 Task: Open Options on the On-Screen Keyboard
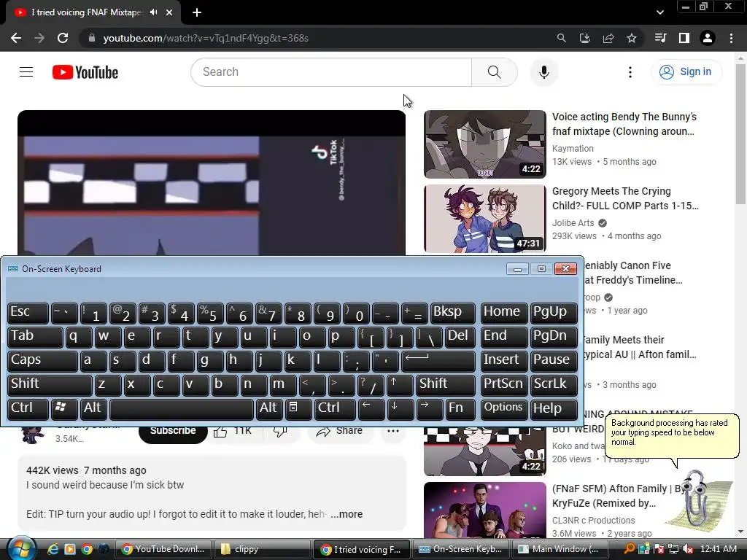tap(503, 408)
